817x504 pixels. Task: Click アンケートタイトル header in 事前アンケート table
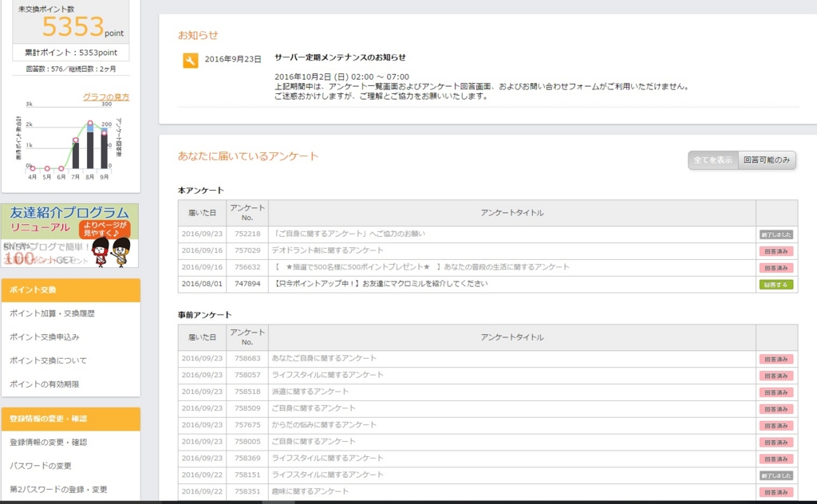(512, 337)
